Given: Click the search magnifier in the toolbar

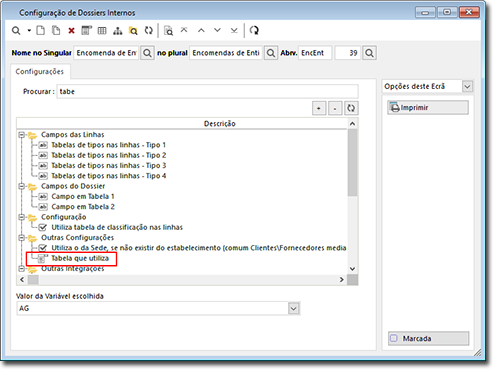Looking at the screenshot, I should [16, 31].
